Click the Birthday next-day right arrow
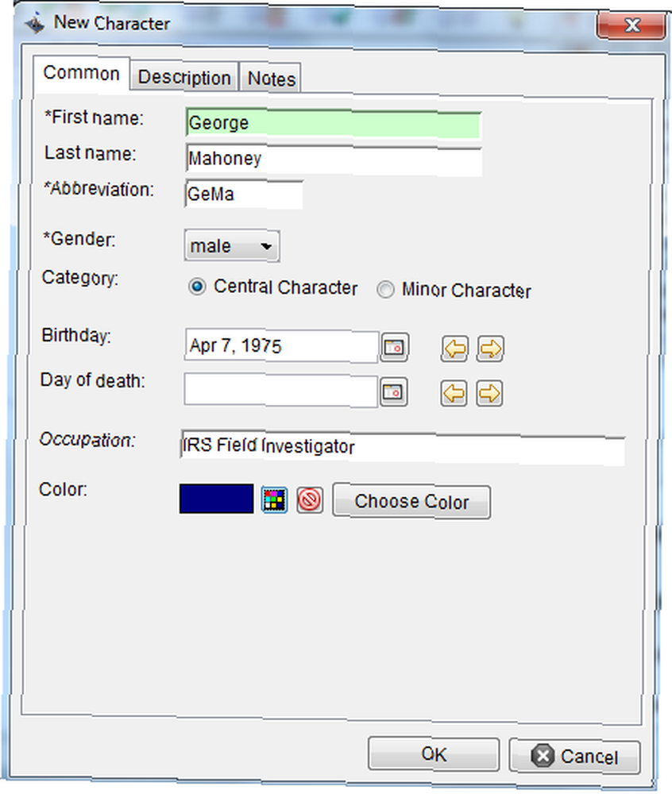Screen dimensions: 672x794 pyautogui.click(x=489, y=349)
